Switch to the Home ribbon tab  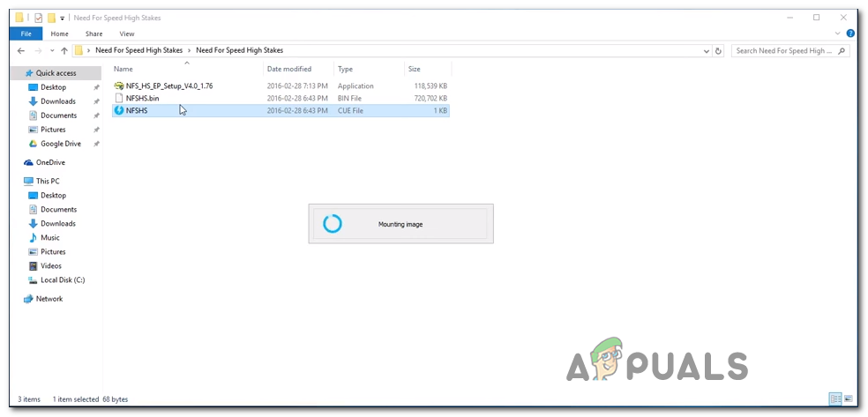point(60,34)
